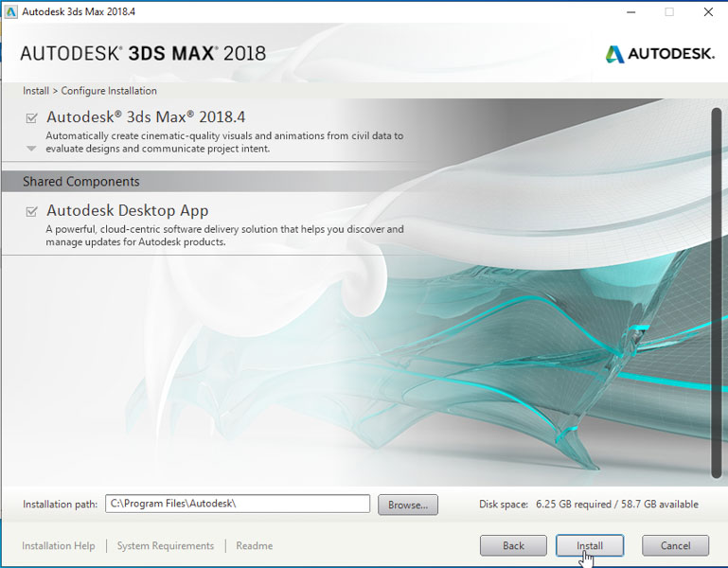Open the System Requirements link
This screenshot has height=568, width=728.
[166, 545]
